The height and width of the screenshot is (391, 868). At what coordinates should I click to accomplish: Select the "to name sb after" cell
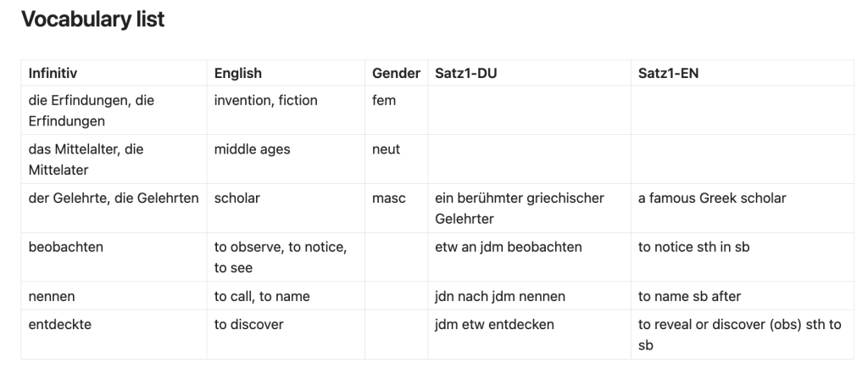coord(691,297)
